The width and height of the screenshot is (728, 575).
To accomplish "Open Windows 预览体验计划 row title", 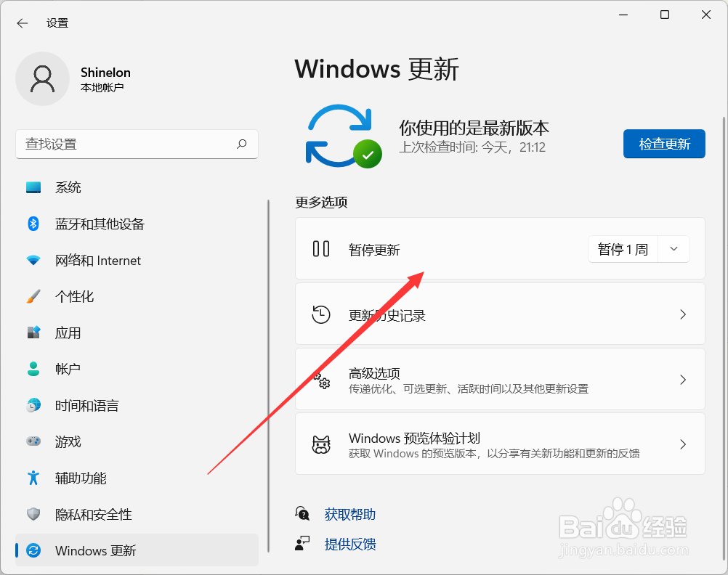I will coord(414,438).
